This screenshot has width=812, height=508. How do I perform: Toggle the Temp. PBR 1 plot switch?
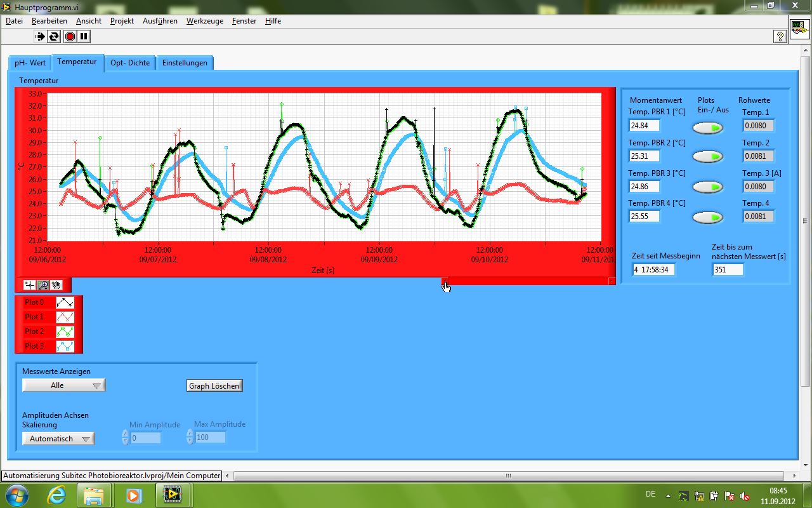707,128
